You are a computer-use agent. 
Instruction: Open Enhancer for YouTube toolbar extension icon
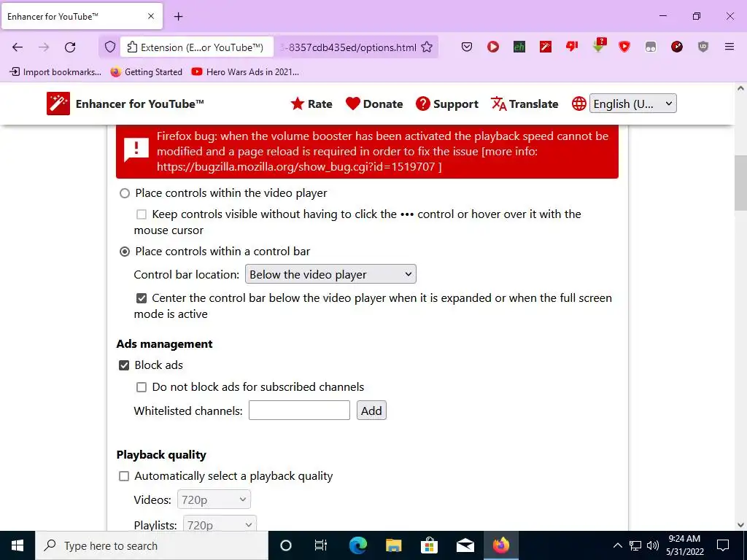click(546, 47)
